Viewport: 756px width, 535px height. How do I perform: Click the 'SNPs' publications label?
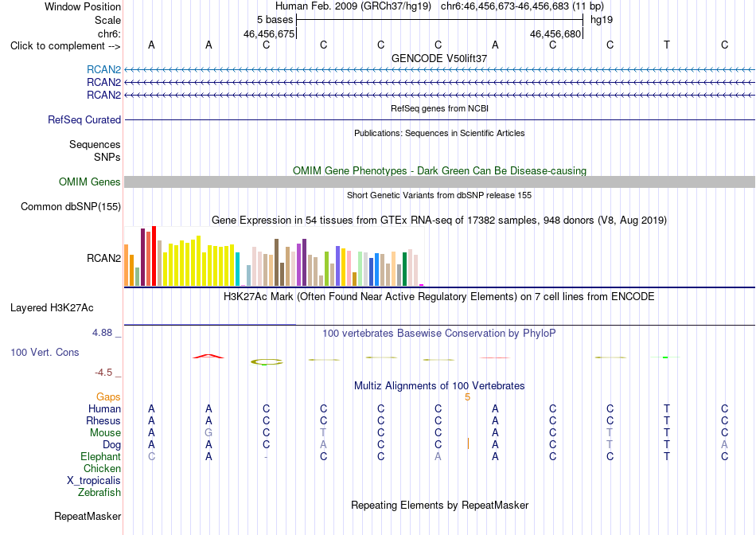pos(107,158)
